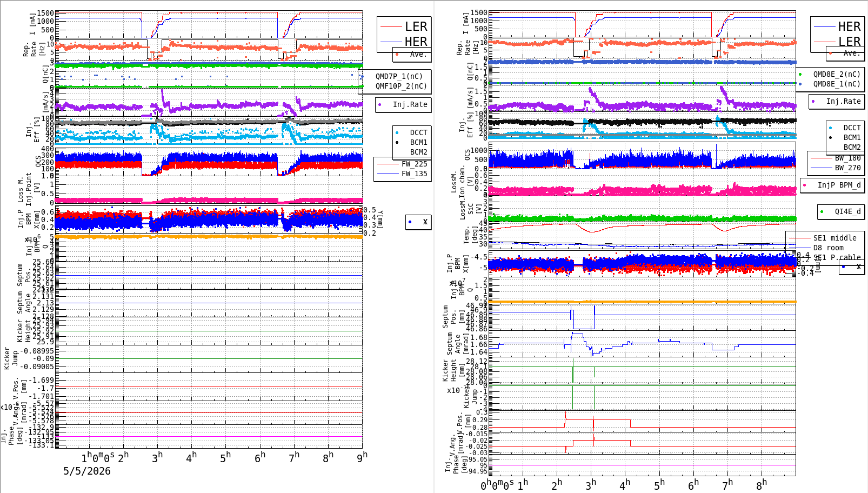The width and height of the screenshot is (868, 493).
Task: Select the QMD7P_1(nC) legend label
Action: tap(399, 76)
